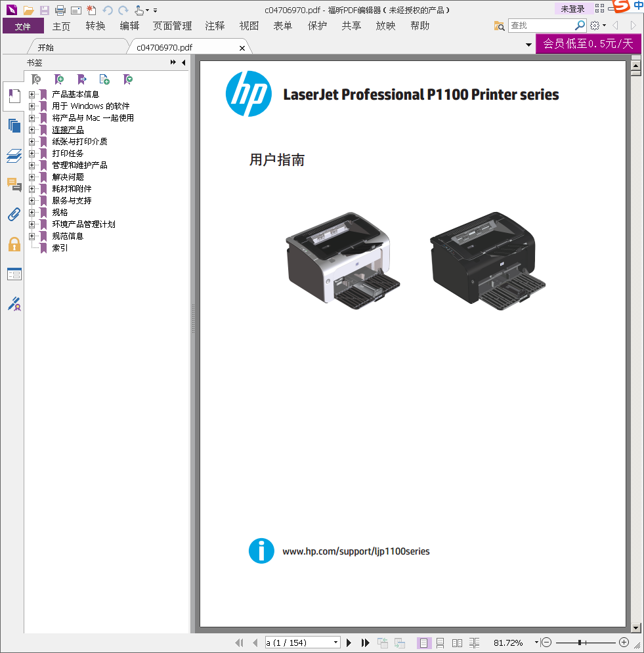Click the 未登录 login button
644x653 pixels.
click(x=572, y=9)
